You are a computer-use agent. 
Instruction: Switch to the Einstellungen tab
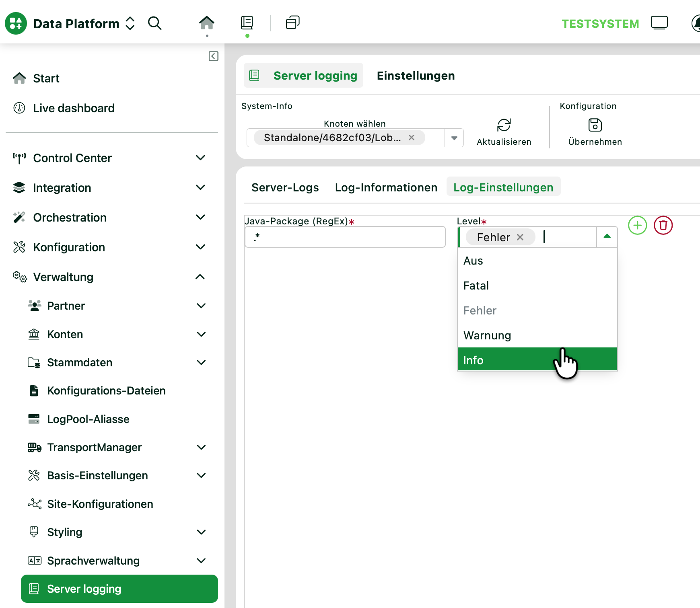[x=416, y=76]
